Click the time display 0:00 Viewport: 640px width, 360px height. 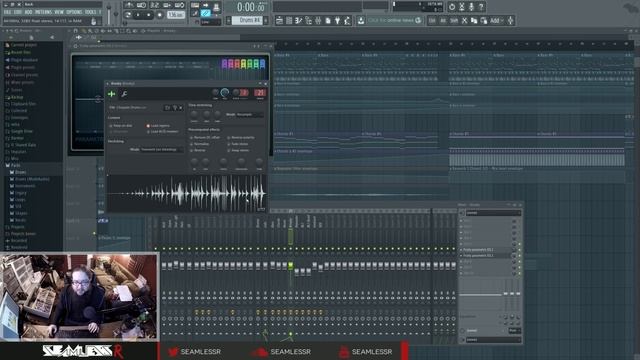pos(251,7)
